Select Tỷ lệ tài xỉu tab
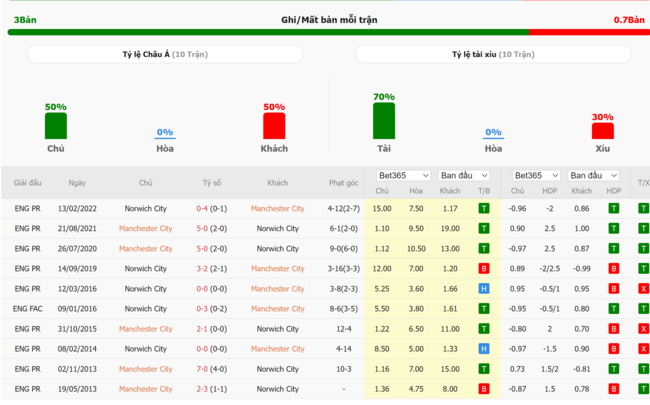 [493, 54]
